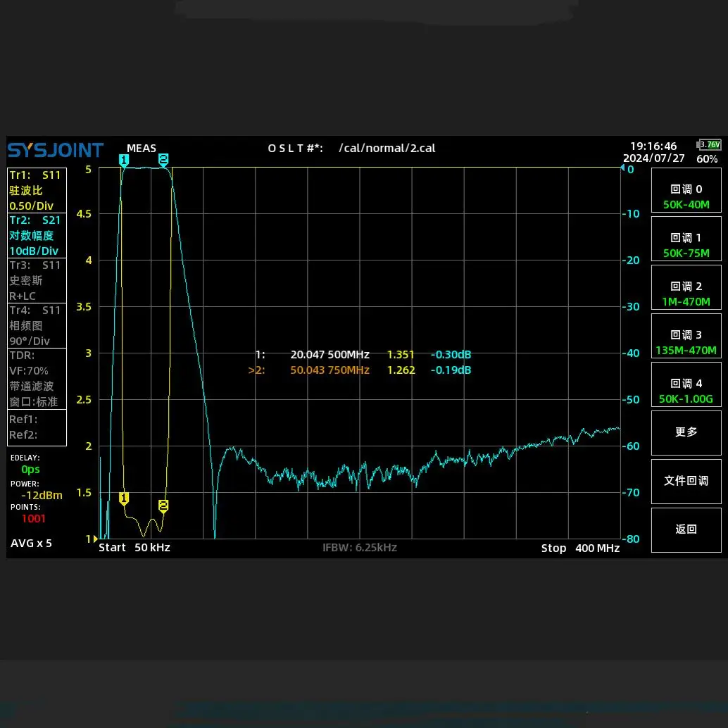Enable trace Tr4 S11 phase box

tap(37, 325)
